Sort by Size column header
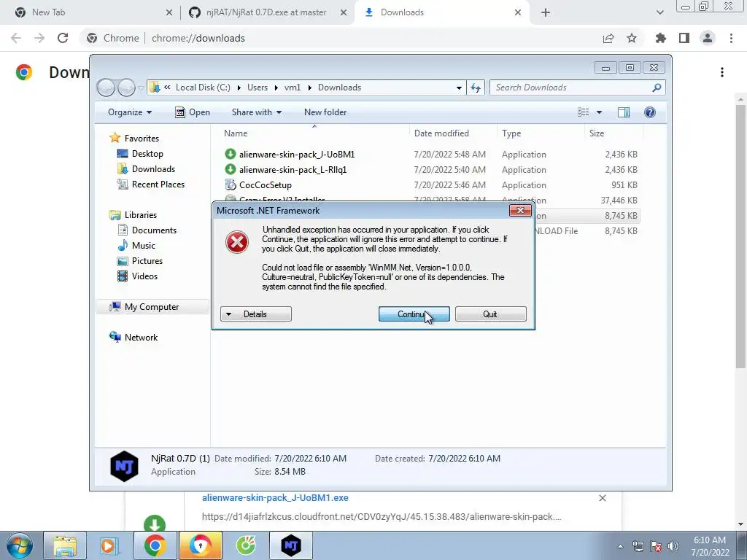This screenshot has height=560, width=747. pyautogui.click(x=614, y=133)
